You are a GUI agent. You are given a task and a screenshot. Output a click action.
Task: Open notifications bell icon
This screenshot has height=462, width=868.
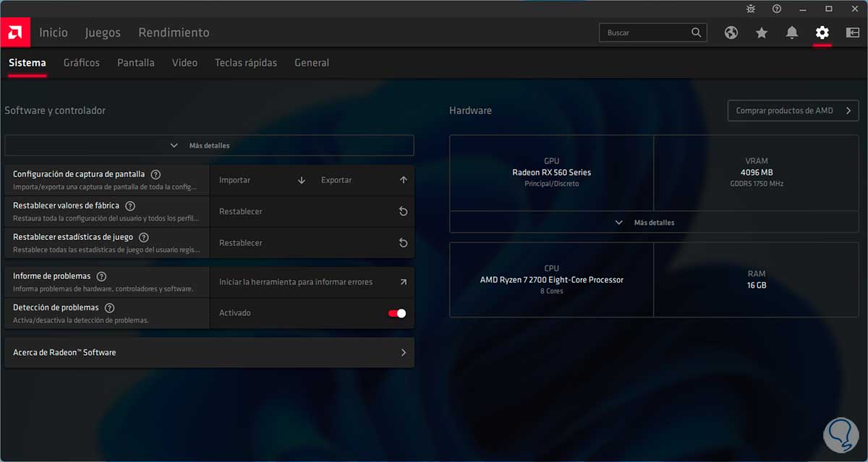792,33
